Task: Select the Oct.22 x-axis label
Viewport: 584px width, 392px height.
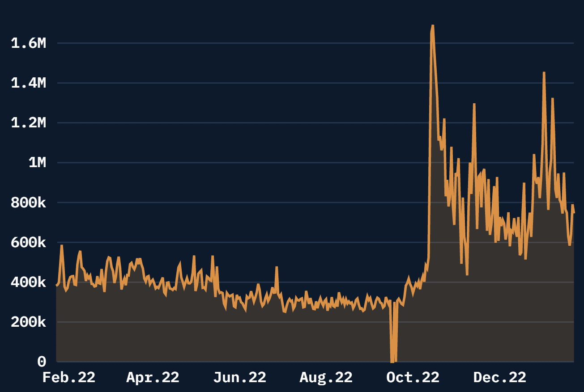Action: pyautogui.click(x=413, y=378)
